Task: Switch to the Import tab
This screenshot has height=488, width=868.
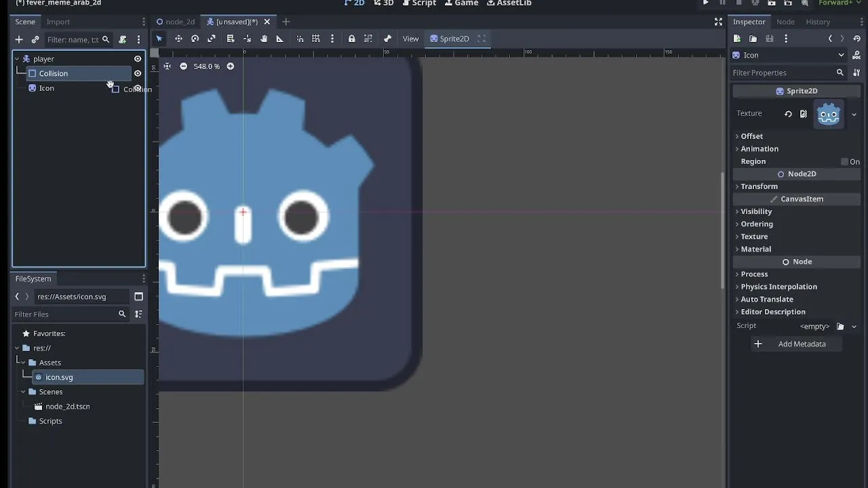Action: (x=58, y=22)
